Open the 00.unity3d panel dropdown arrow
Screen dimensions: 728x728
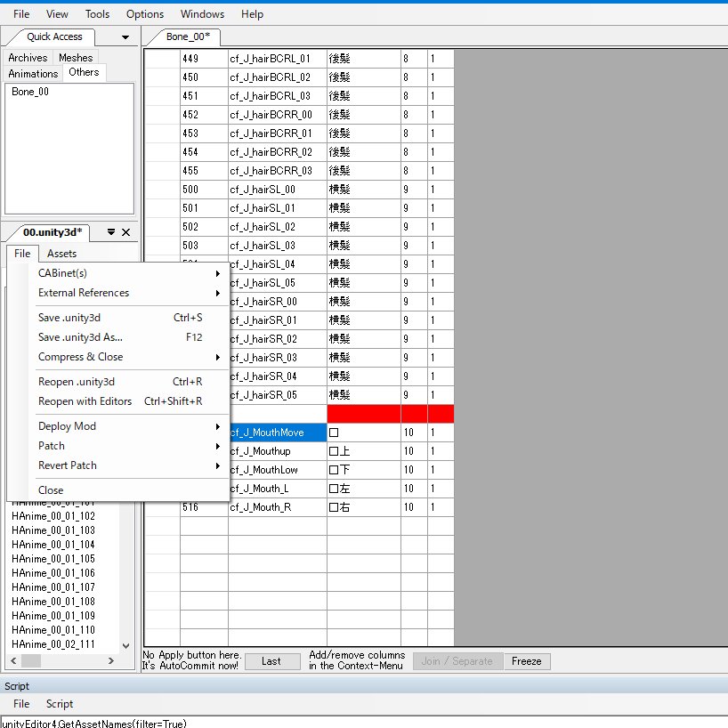(x=111, y=232)
